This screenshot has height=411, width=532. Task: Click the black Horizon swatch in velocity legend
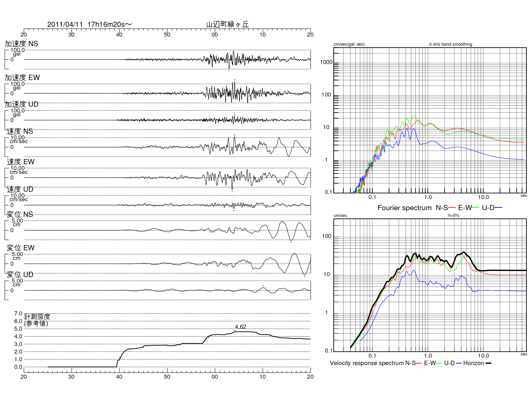[488, 363]
